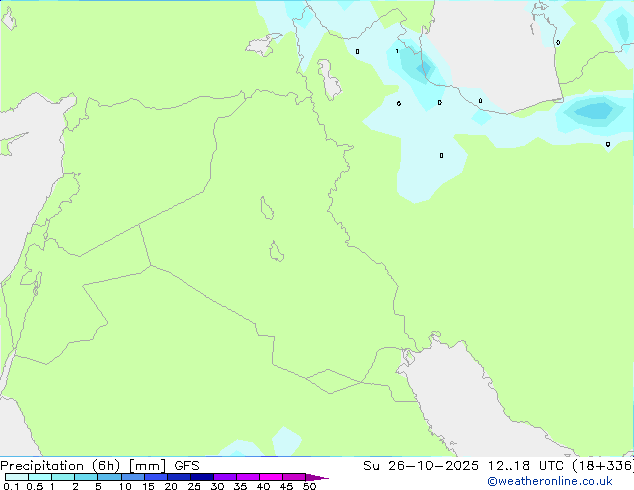Click the 'Su 26-10-2025 12..18 UTC' timestamp
Screen dimensions: 634x490
[465, 466]
